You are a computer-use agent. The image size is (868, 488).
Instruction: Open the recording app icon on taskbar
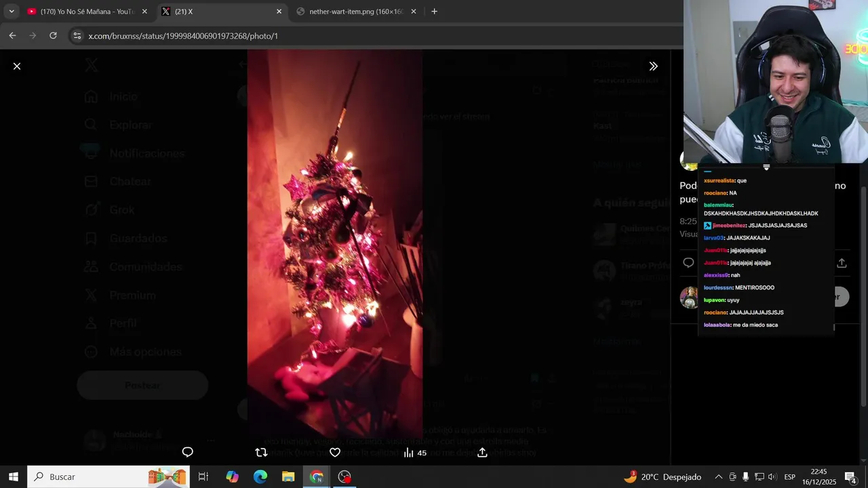pyautogui.click(x=344, y=476)
